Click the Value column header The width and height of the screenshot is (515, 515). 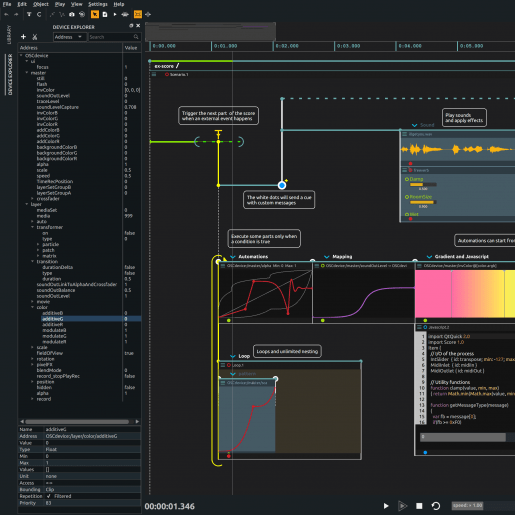coord(131,48)
